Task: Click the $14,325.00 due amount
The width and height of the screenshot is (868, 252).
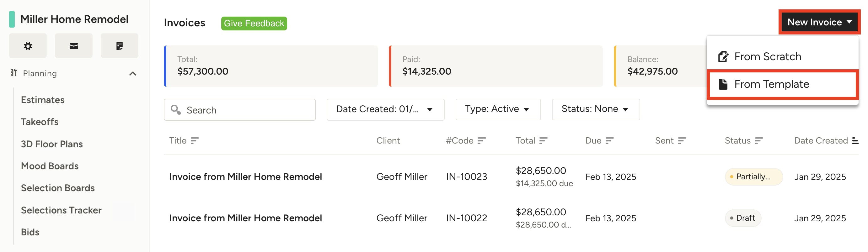Action: [x=544, y=183]
